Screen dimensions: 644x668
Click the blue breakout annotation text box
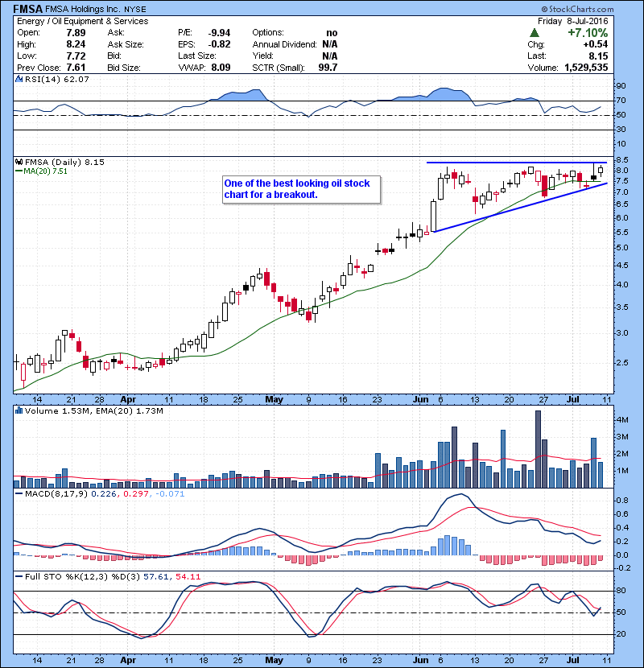click(301, 189)
